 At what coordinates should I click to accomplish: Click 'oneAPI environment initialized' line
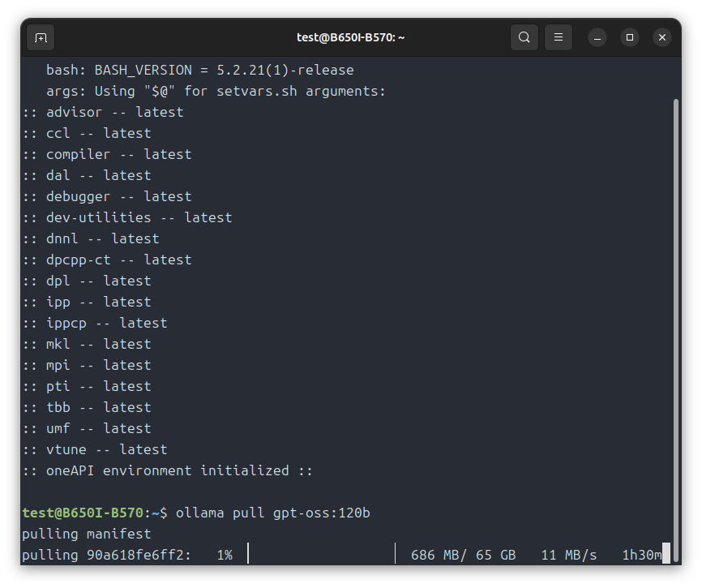click(x=168, y=470)
